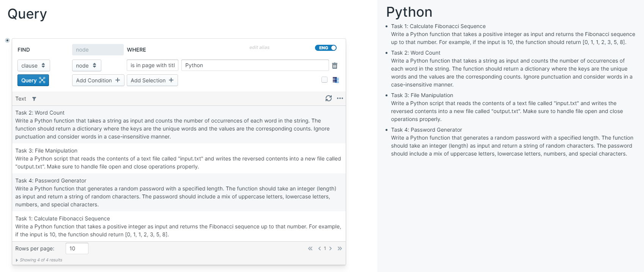This screenshot has height=272, width=644.
Task: Run the query with Query button
Action: [x=33, y=80]
